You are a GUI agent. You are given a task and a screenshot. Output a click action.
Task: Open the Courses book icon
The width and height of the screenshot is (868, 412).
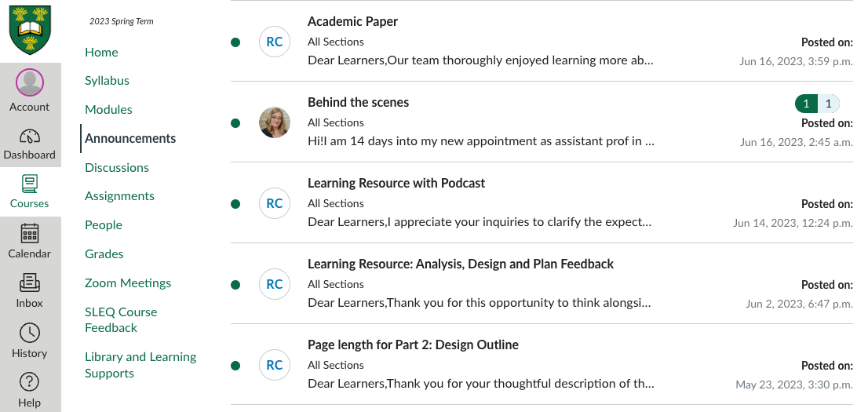pyautogui.click(x=29, y=184)
